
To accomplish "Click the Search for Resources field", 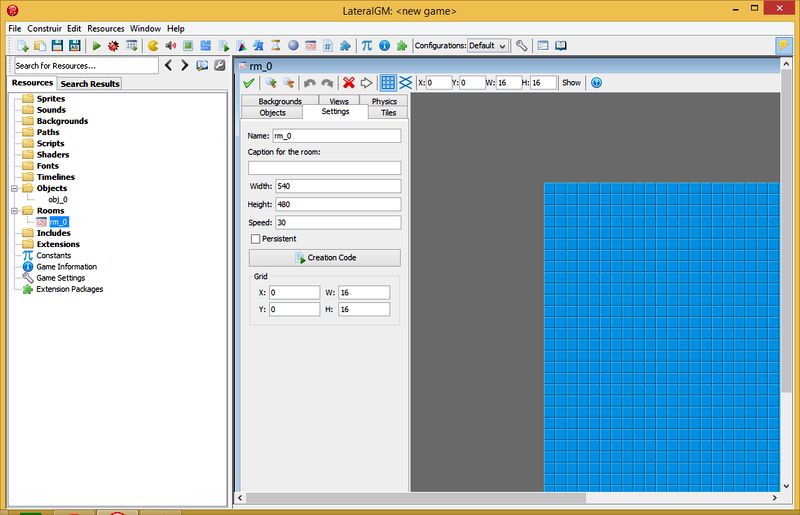I will pos(86,66).
